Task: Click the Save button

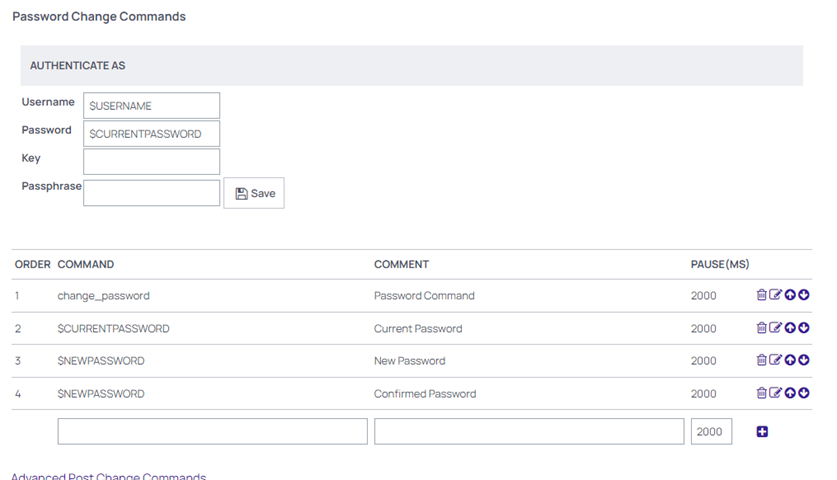Action: click(x=254, y=193)
